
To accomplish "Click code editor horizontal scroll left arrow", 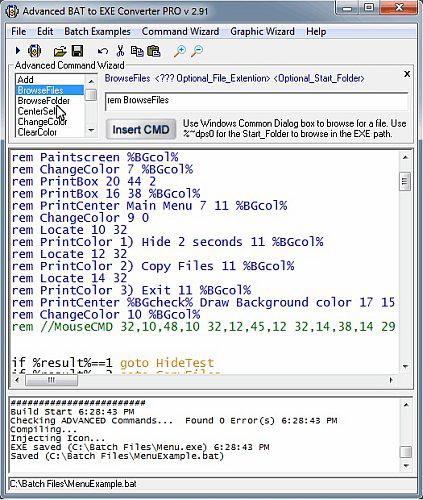I will tap(17, 380).
